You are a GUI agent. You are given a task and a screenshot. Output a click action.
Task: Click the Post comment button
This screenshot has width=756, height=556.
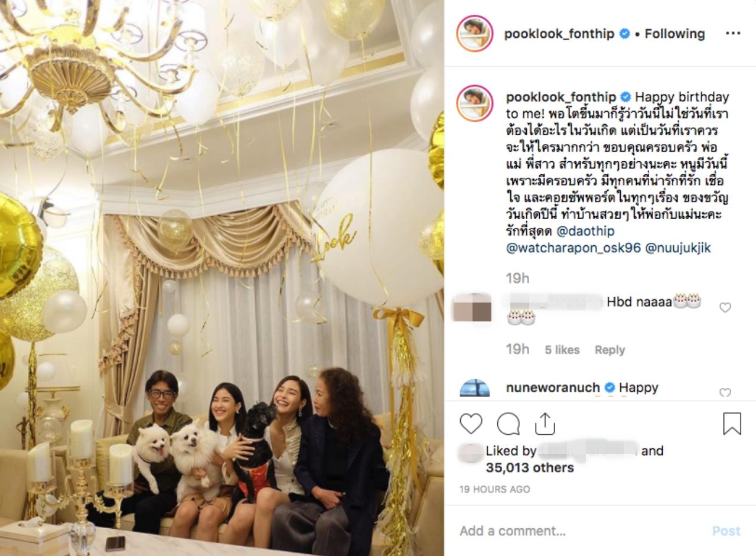pyautogui.click(x=726, y=531)
